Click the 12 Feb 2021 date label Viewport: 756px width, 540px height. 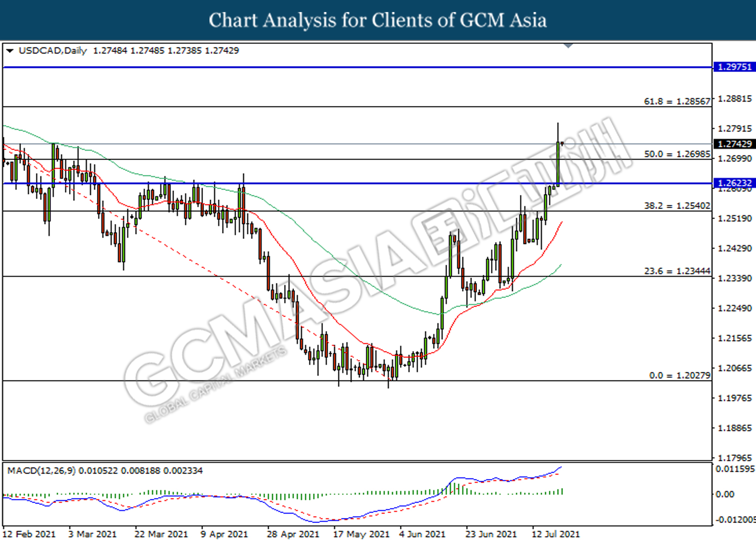tap(29, 534)
